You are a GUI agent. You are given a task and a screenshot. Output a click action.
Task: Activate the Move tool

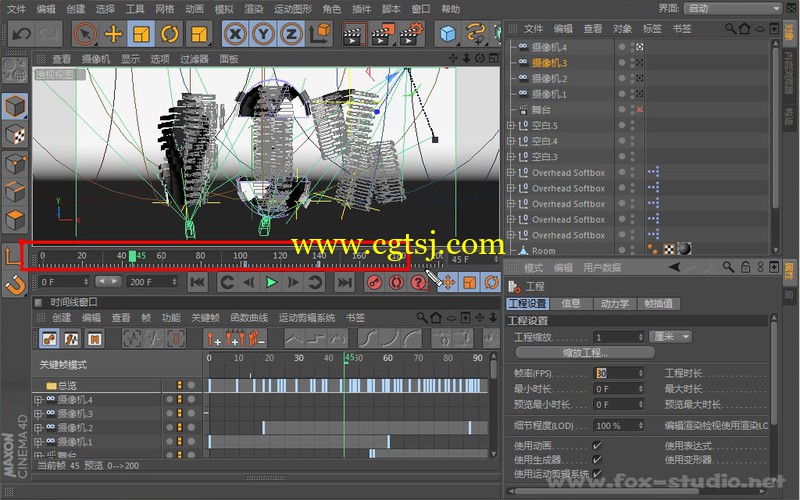coord(113,34)
